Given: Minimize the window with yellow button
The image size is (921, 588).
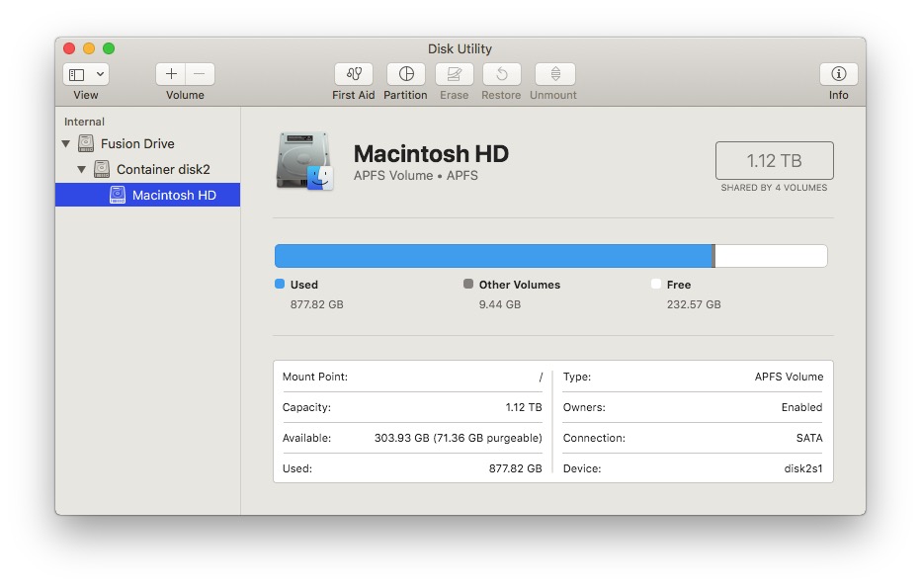Looking at the screenshot, I should coord(89,48).
